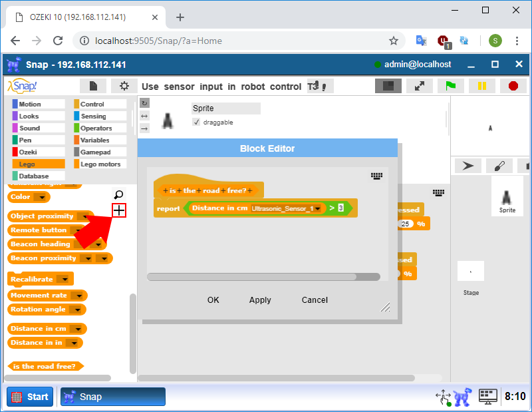Open the Chrome three-dot menu

pos(517,41)
